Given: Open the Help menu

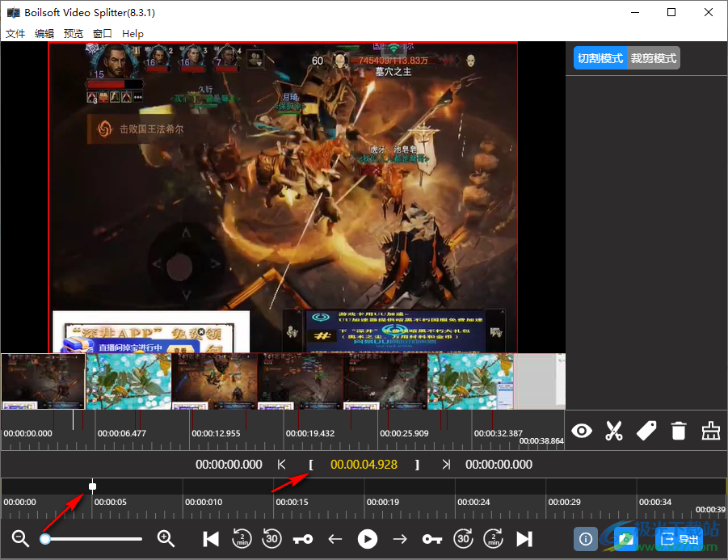Looking at the screenshot, I should (133, 34).
